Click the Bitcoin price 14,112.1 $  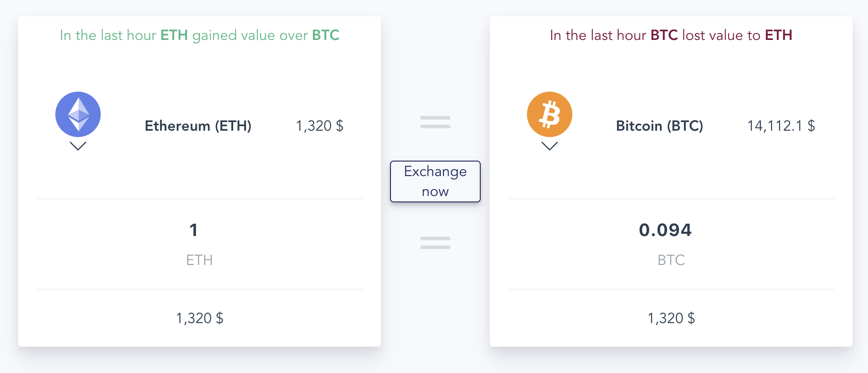(x=781, y=126)
